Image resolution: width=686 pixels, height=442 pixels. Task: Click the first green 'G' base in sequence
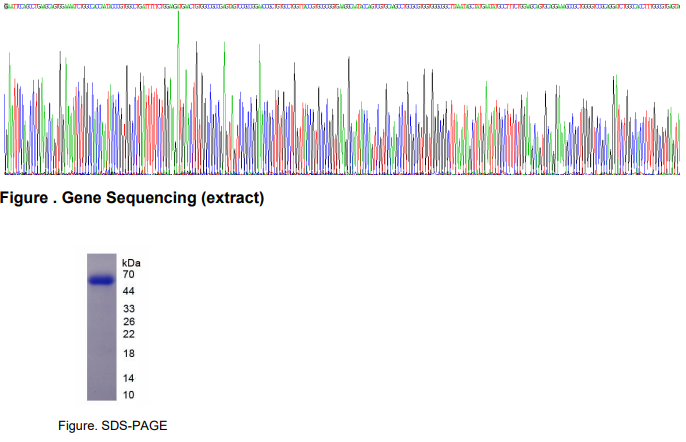5,5
